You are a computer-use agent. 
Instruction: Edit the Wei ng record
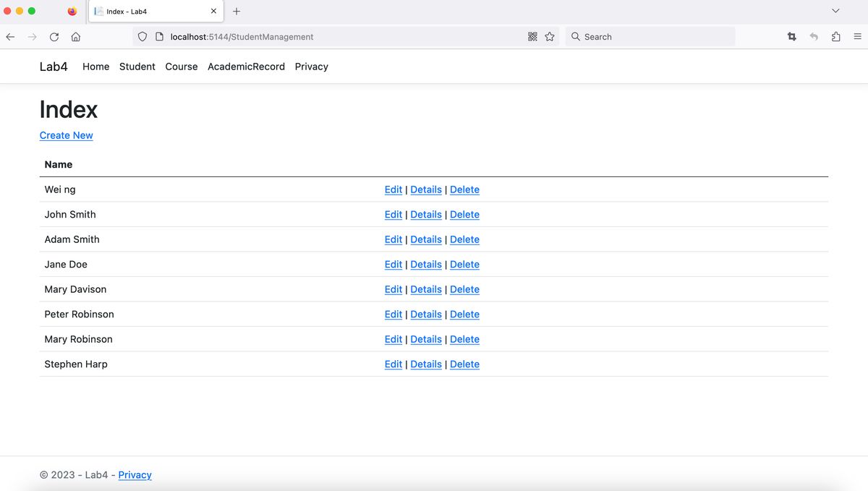[393, 189]
